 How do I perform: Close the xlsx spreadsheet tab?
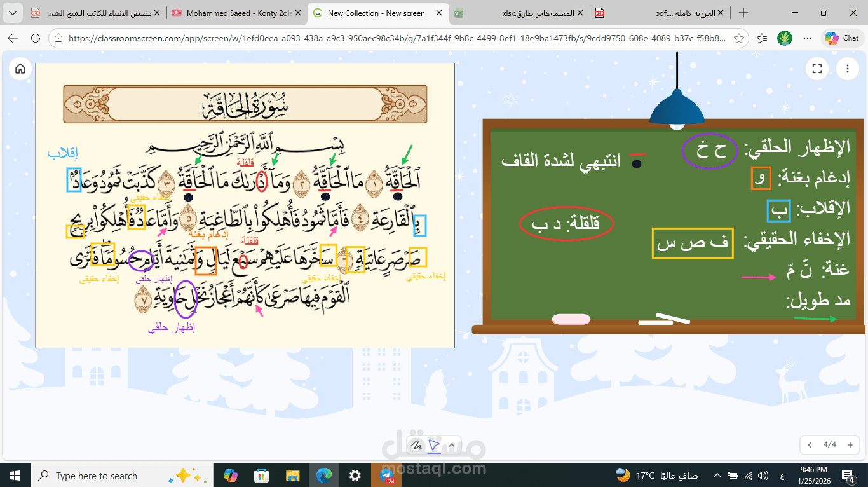click(580, 13)
